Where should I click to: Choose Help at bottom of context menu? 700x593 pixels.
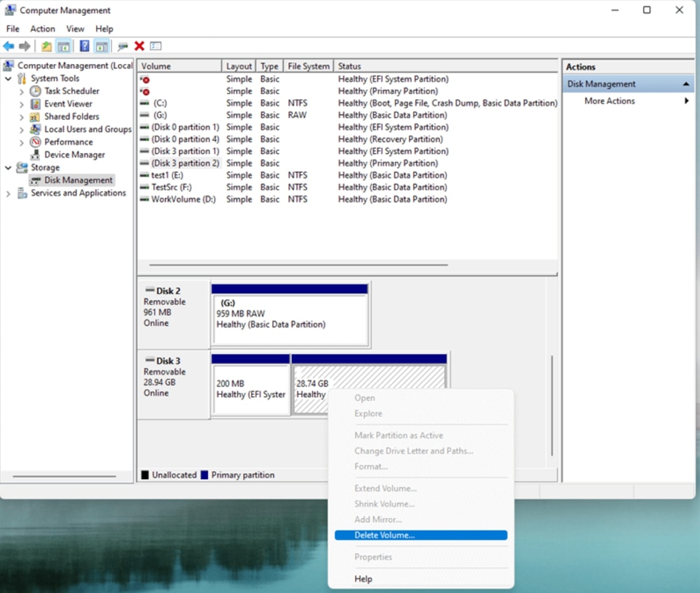421,579
